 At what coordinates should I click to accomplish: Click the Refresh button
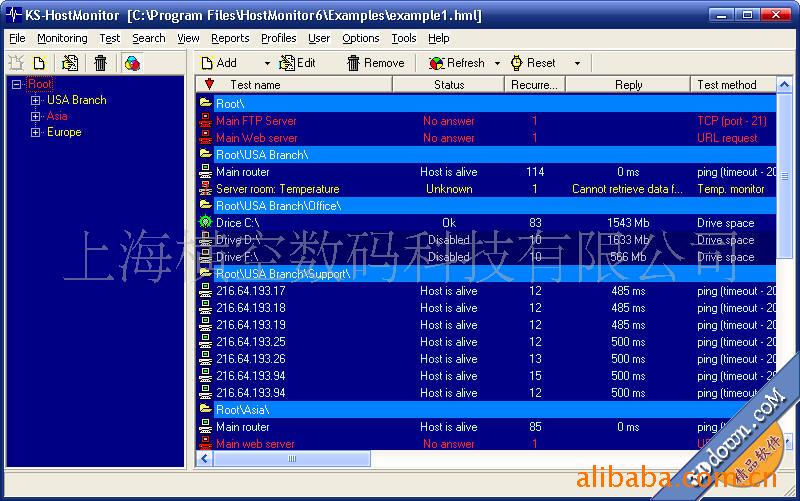tap(457, 63)
